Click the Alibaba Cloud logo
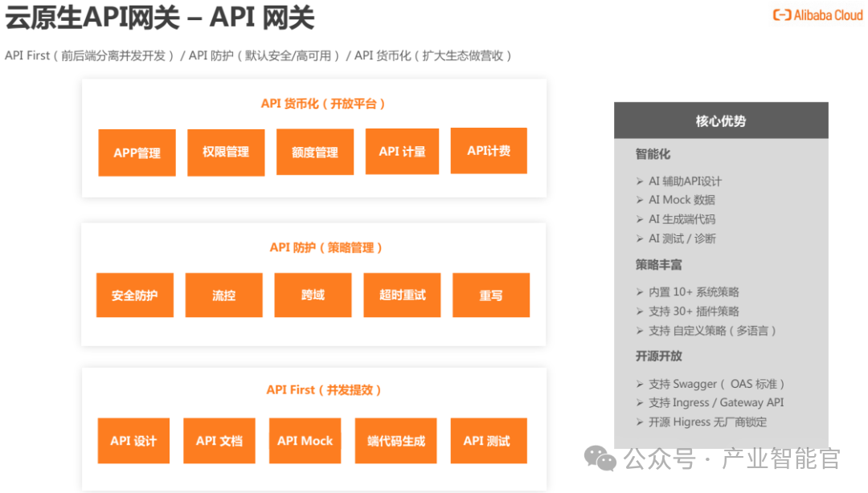Screen dimensions: 868x493 tap(817, 15)
